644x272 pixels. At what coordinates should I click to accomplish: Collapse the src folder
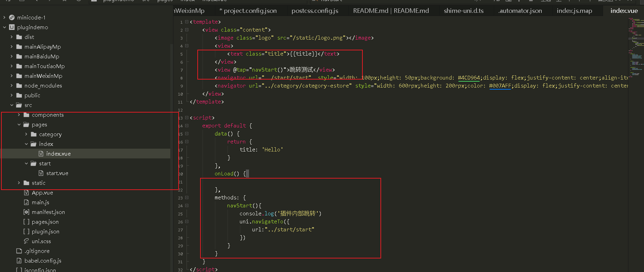point(11,105)
